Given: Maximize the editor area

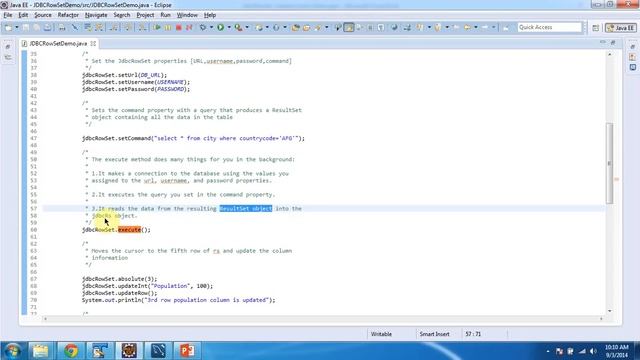Looking at the screenshot, I should pos(613,42).
